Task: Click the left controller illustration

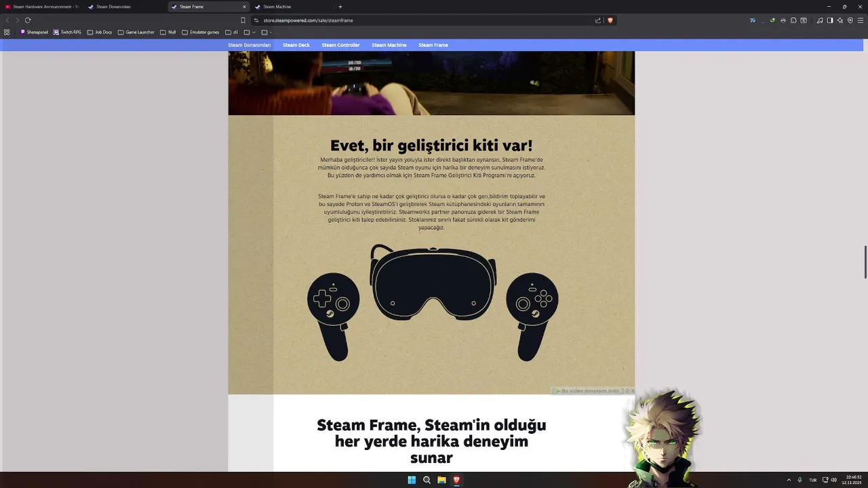Action: tap(333, 317)
